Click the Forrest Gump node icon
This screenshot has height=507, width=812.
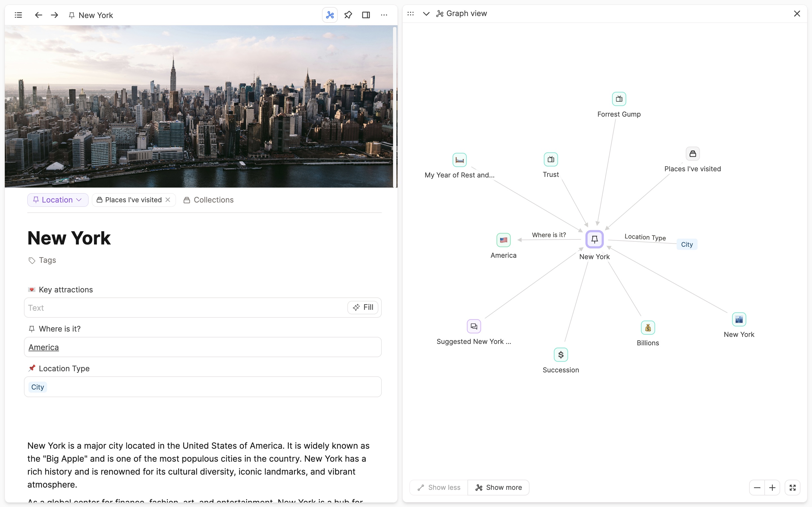(x=619, y=99)
